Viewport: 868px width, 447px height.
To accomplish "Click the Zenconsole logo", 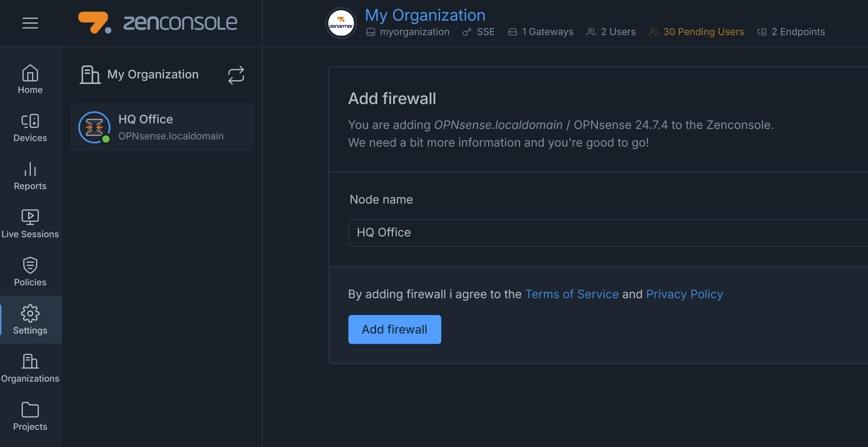I will tap(158, 23).
